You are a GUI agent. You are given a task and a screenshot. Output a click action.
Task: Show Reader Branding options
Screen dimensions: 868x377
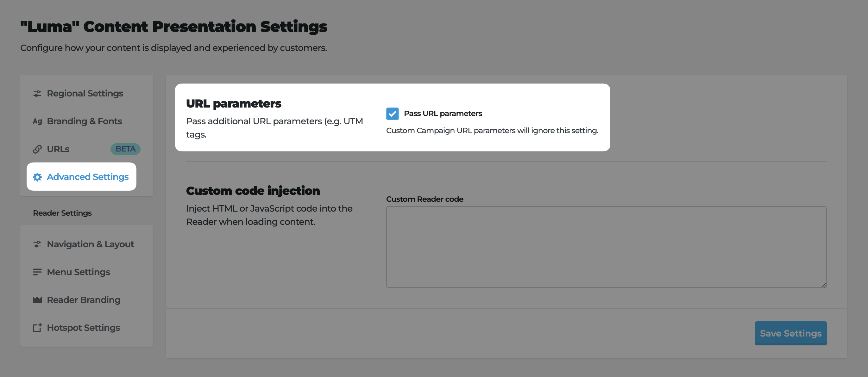click(84, 300)
